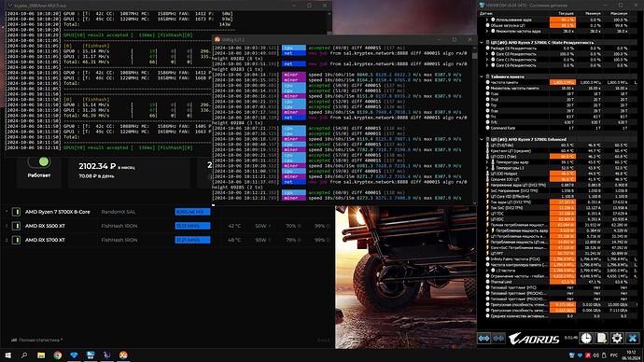The height and width of the screenshot is (362, 644).
Task: Toggle enable icon for AMD Ryzen 7 5700X
Action: coord(16,212)
